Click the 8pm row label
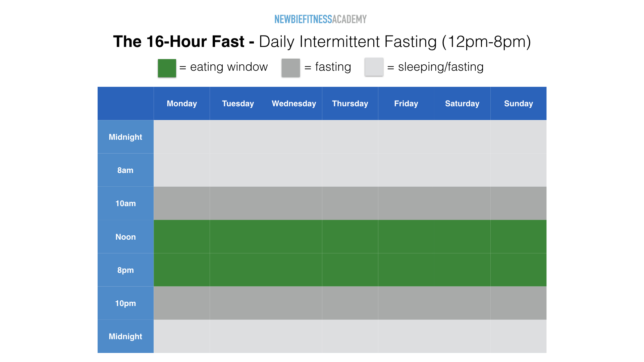Image resolution: width=644 pixels, height=362 pixels. click(125, 270)
